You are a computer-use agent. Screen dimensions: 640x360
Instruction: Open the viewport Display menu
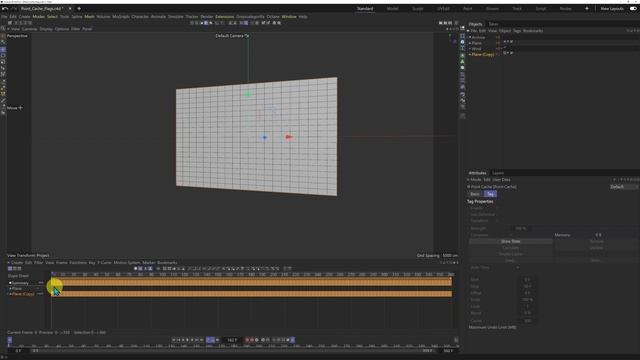click(x=46, y=29)
